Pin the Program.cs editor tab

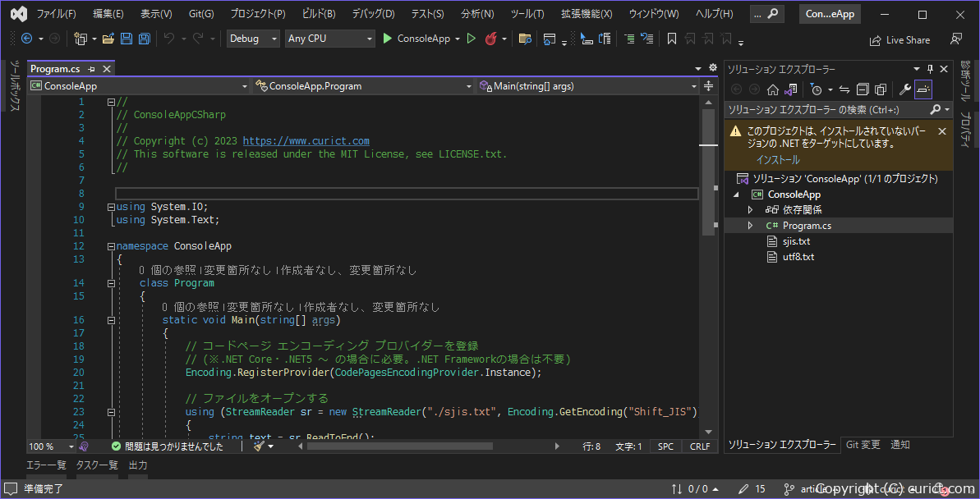(90, 69)
